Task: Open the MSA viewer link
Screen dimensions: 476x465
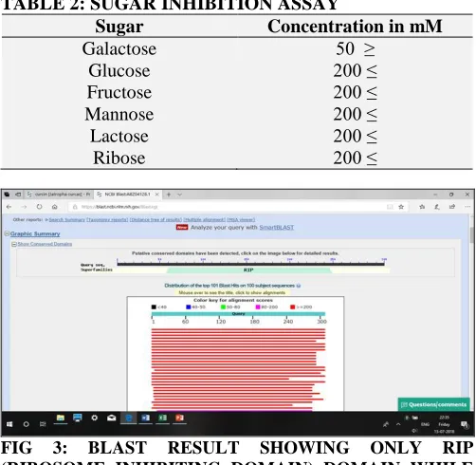Action: 241,219
